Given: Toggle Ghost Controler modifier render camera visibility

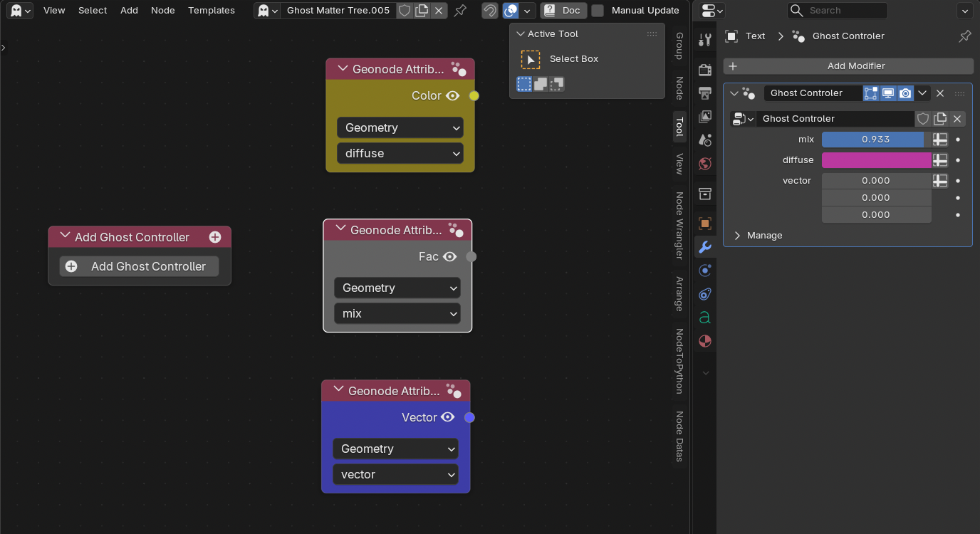Looking at the screenshot, I should point(905,93).
